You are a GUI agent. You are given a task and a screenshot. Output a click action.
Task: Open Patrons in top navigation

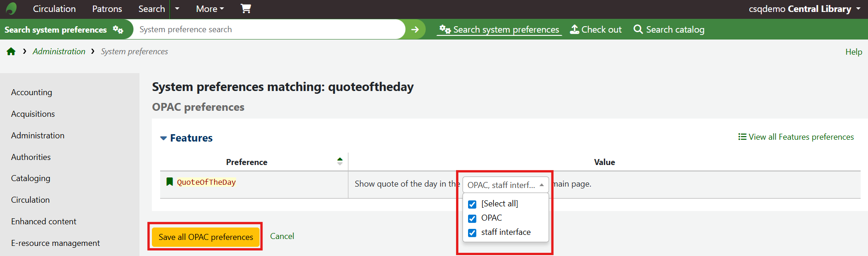click(107, 9)
